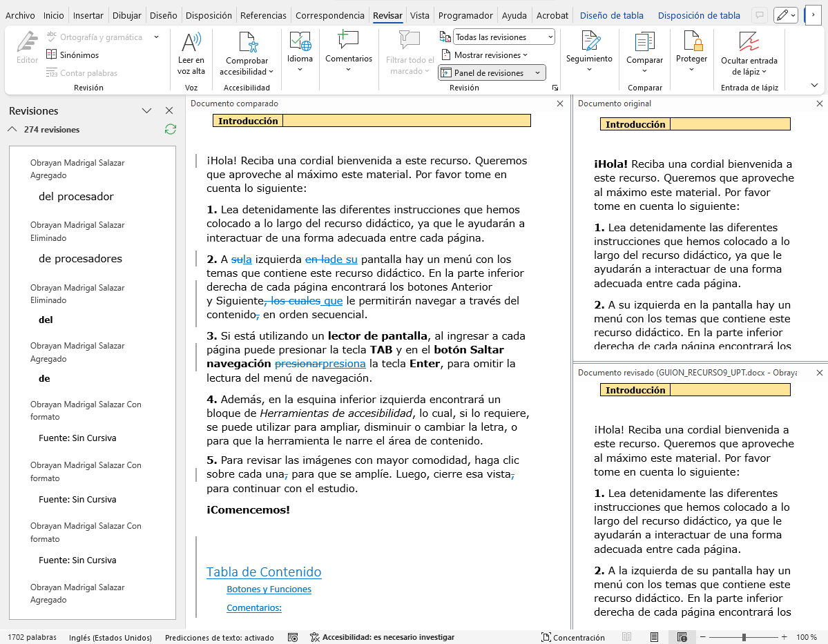Viewport: 828px width, 644px height.
Task: Click the Tabla de Contenido heading link
Action: (264, 572)
